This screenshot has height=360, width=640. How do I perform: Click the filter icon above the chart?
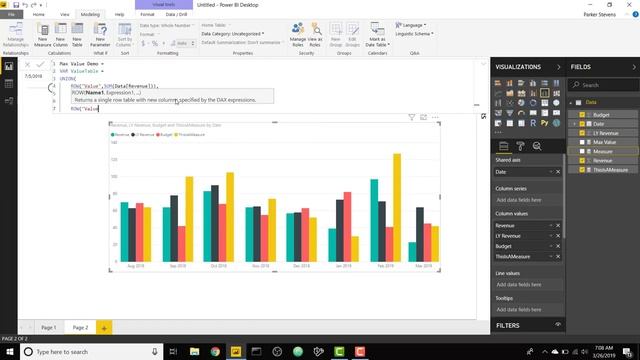pos(412,118)
